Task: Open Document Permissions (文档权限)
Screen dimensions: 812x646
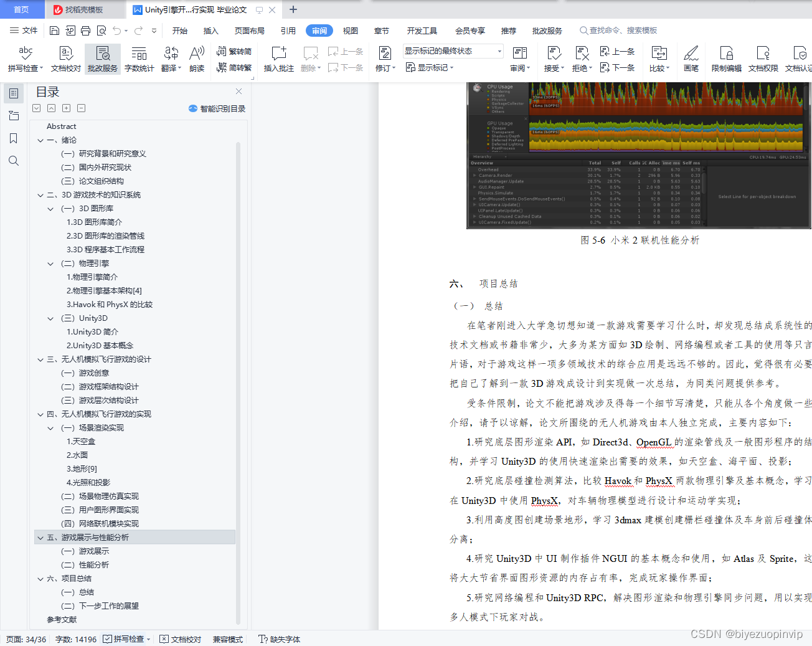Action: (763, 59)
